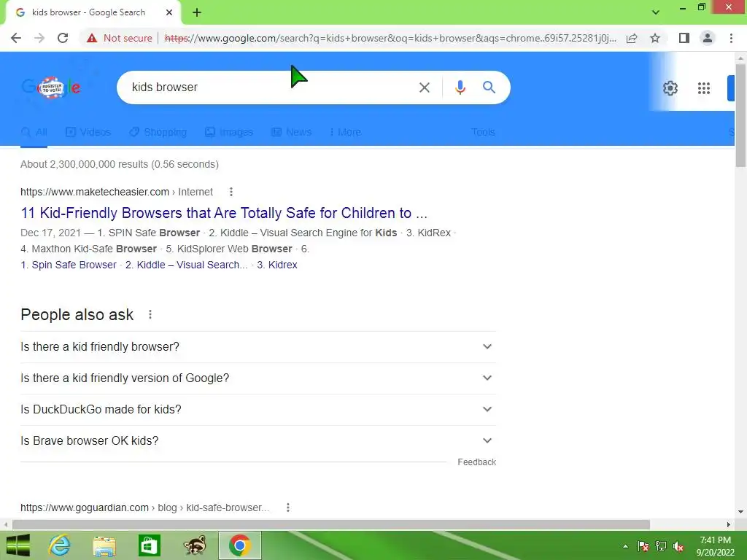Click into the kids browser search field

click(267, 87)
